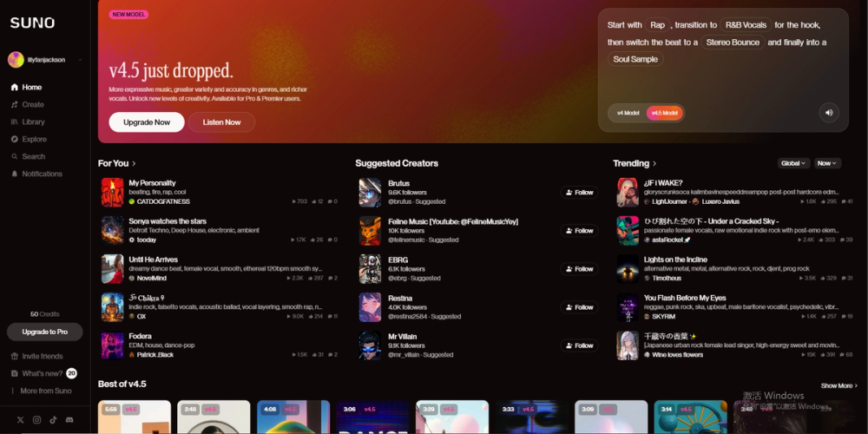868x434 pixels.
Task: Open You Flash Before My Eyes title
Action: 685,298
